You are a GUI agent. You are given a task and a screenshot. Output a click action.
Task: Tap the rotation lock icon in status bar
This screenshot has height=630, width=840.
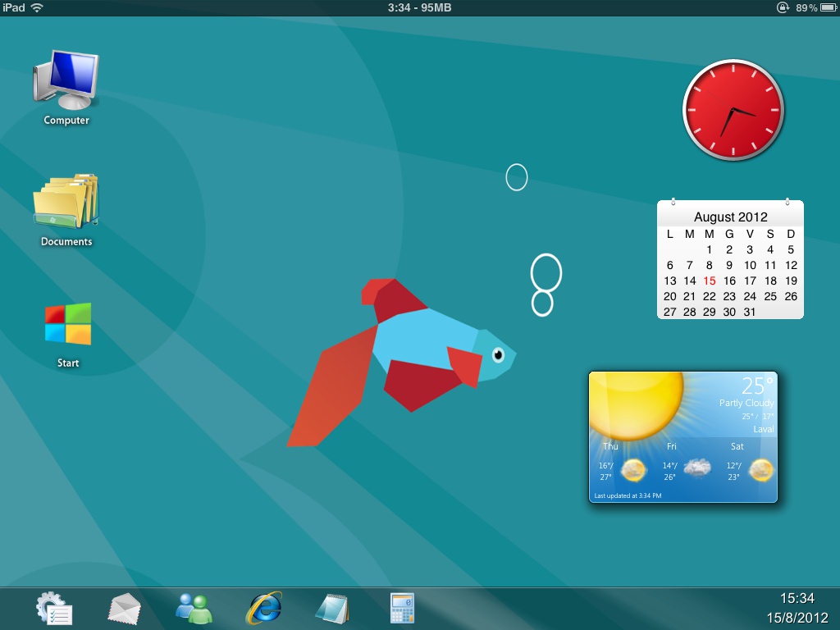pyautogui.click(x=783, y=7)
